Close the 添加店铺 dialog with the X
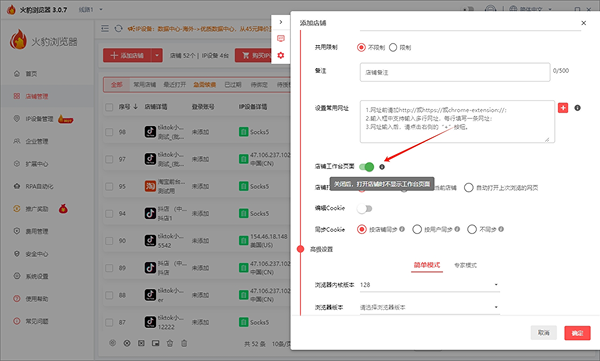 click(584, 23)
